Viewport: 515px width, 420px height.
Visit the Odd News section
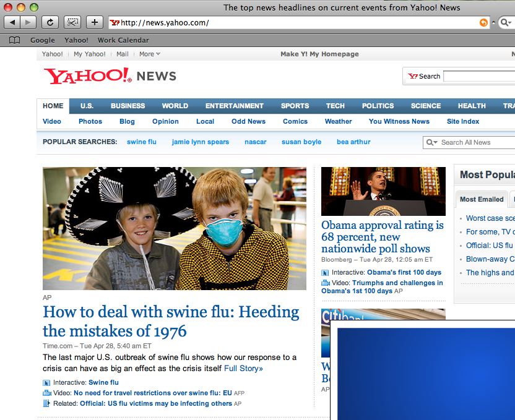point(248,121)
